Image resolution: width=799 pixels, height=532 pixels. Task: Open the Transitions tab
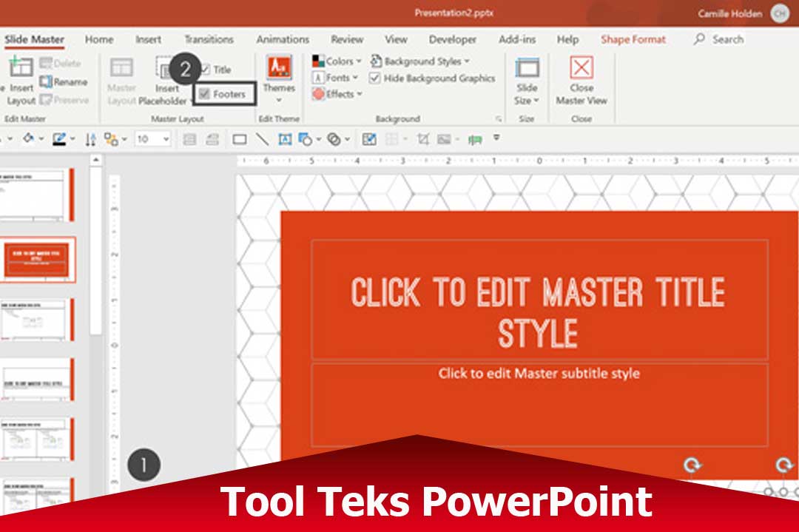pos(209,39)
